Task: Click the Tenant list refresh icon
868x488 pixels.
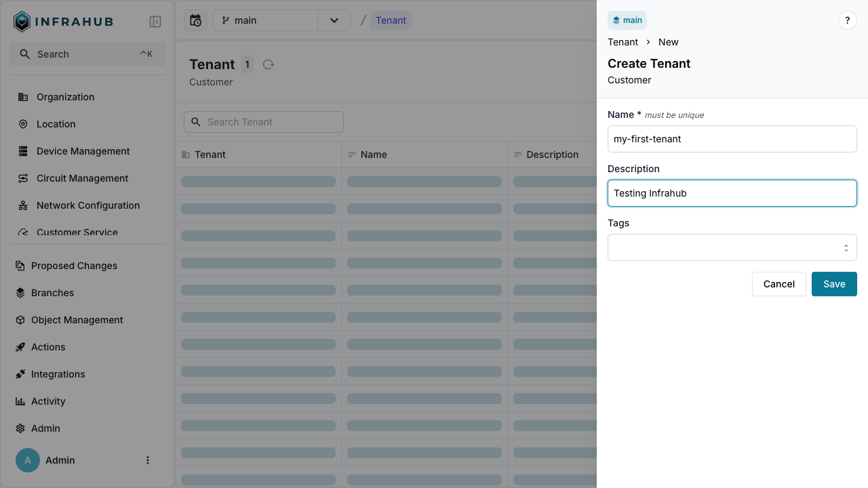Action: point(269,64)
